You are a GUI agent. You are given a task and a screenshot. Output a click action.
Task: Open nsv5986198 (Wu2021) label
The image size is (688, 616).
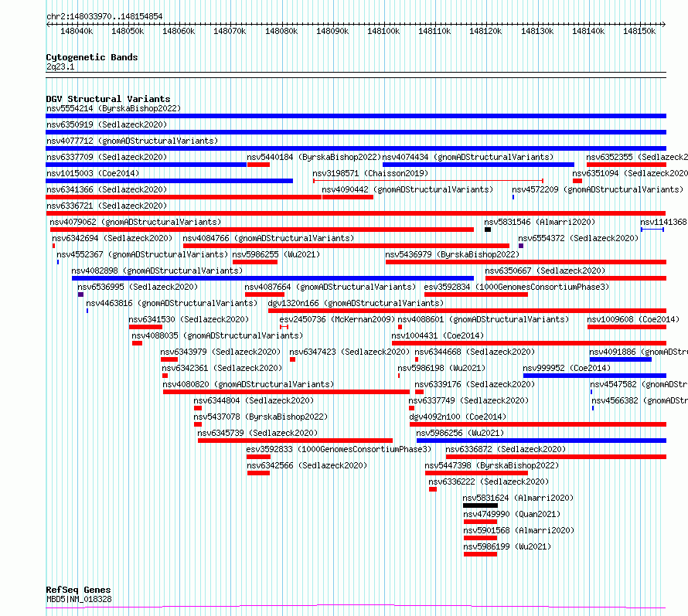click(441, 368)
